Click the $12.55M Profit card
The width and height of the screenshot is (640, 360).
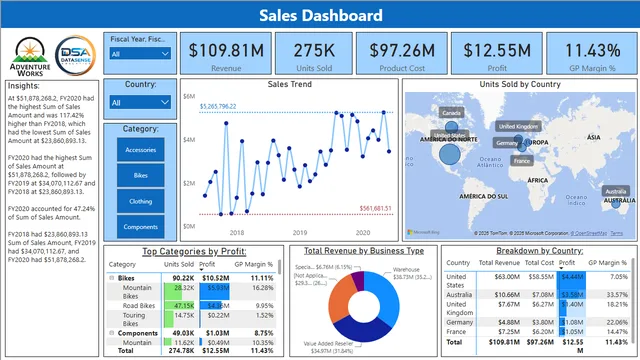click(497, 54)
